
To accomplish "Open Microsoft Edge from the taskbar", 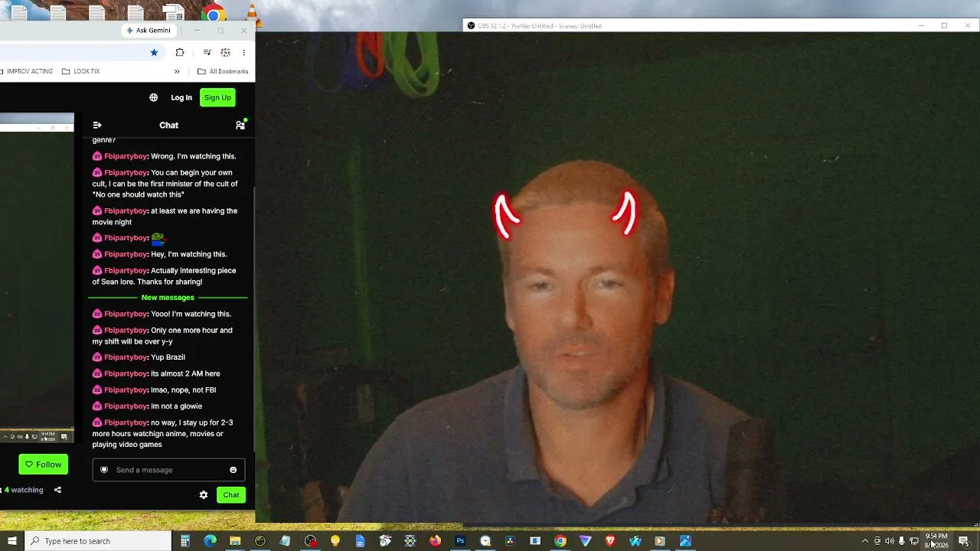I will pyautogui.click(x=210, y=541).
